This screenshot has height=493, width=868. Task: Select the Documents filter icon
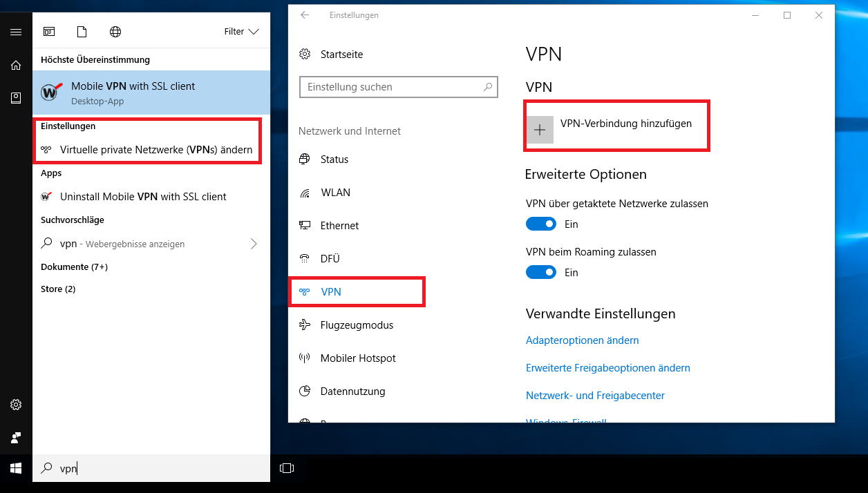(82, 32)
